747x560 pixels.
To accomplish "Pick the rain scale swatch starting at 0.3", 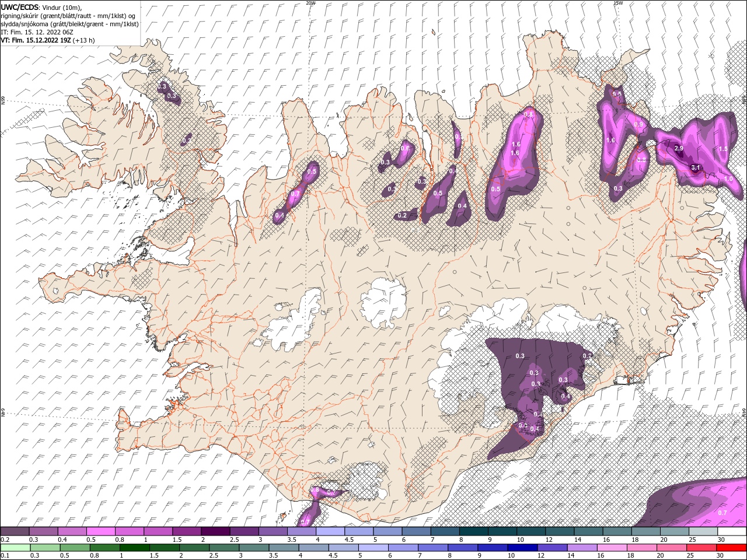I will [x=45, y=548].
